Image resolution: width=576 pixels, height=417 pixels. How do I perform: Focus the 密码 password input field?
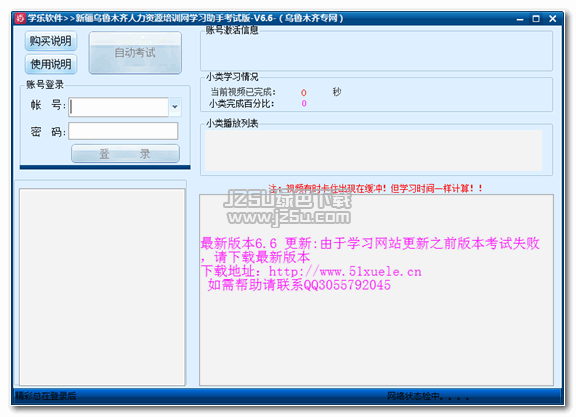click(x=123, y=131)
